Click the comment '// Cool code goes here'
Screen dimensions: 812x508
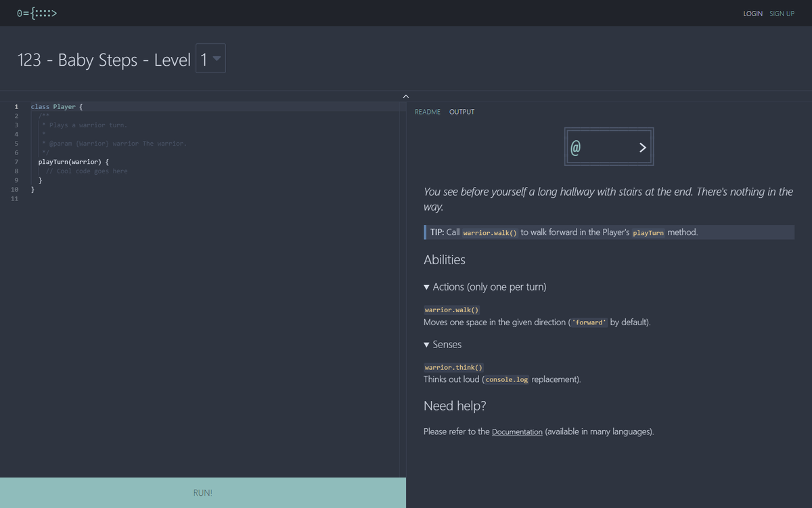click(x=87, y=171)
